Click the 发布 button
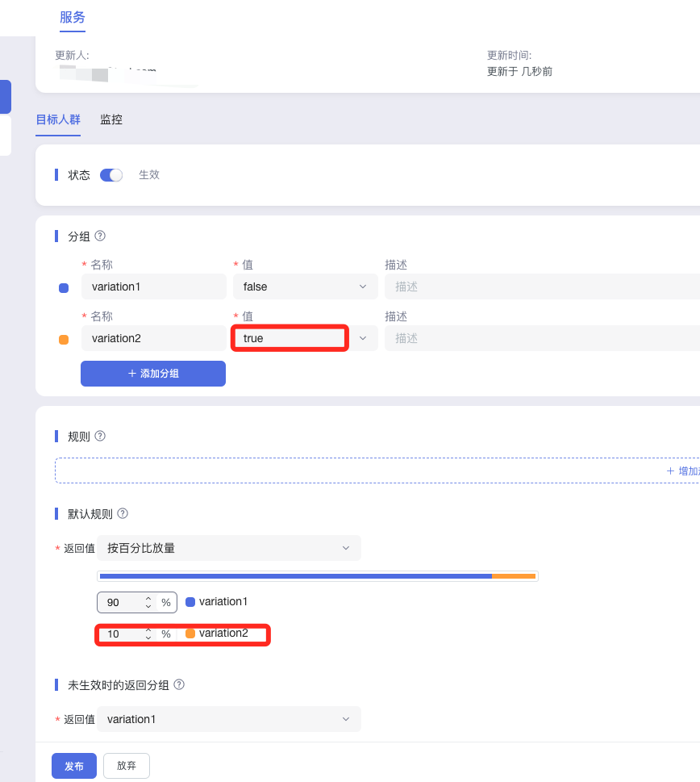The width and height of the screenshot is (700, 782). 74,766
